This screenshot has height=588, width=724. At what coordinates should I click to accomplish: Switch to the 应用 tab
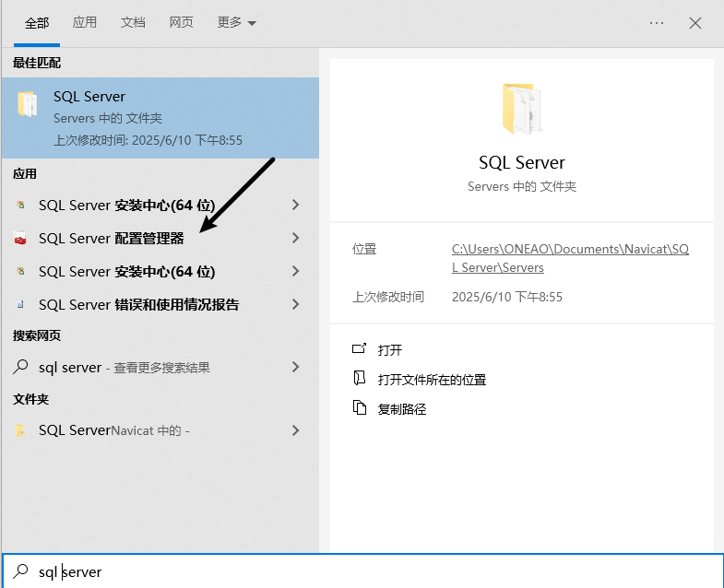(85, 22)
